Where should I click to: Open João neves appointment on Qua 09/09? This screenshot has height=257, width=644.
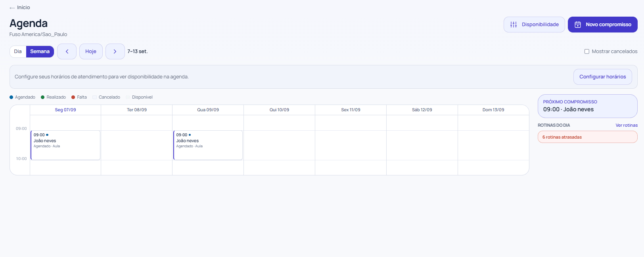point(208,145)
